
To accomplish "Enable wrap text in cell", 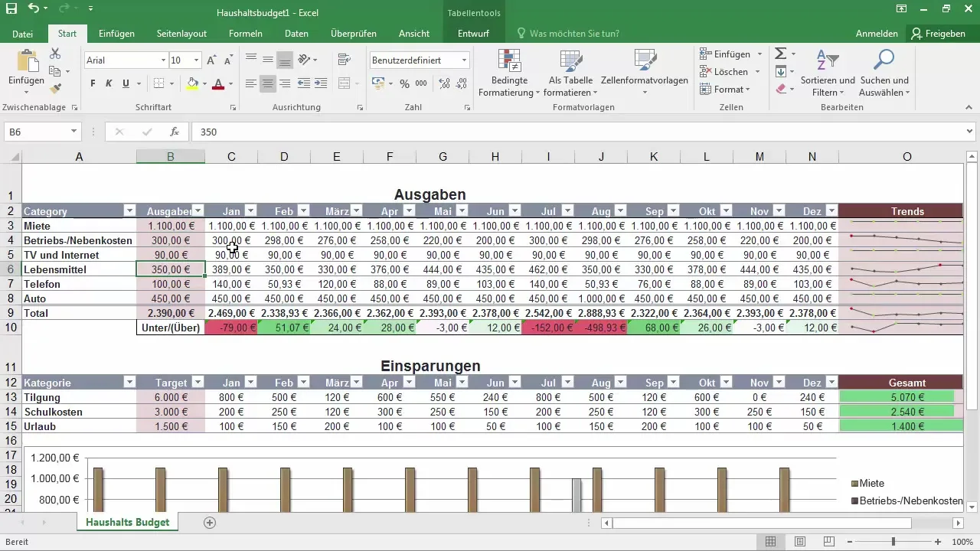I will click(344, 60).
